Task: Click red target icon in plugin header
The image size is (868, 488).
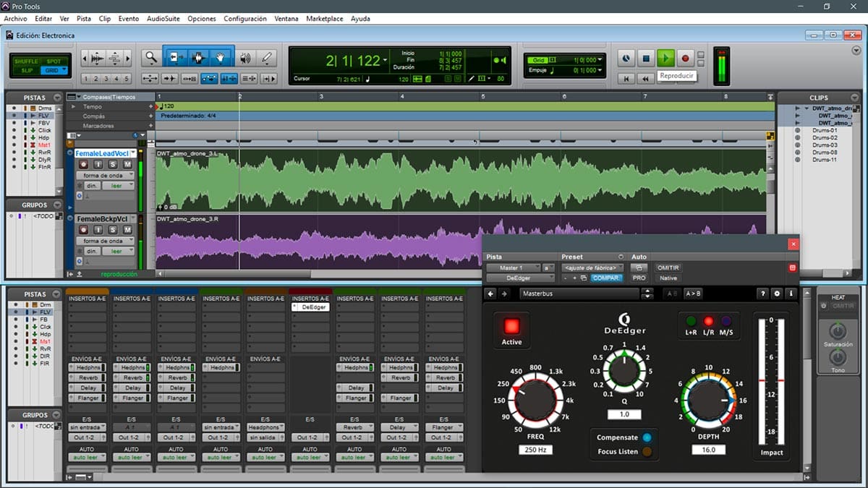Action: (x=792, y=267)
